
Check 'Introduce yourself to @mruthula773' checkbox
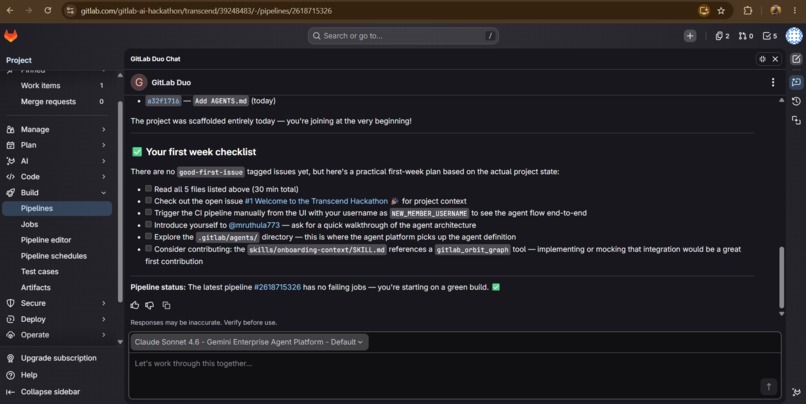point(149,225)
